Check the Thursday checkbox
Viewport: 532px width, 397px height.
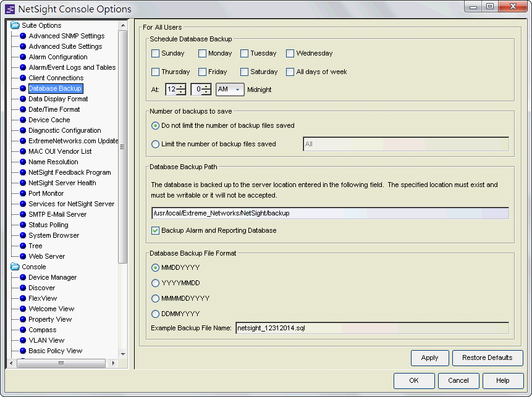(x=155, y=72)
